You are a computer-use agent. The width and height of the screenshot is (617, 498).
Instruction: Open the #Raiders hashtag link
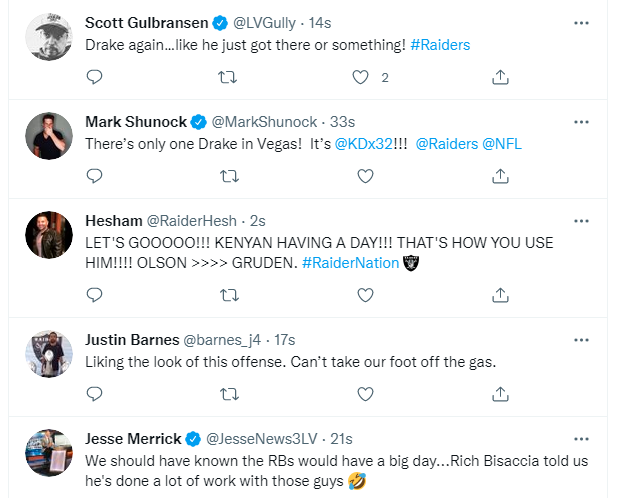pyautogui.click(x=440, y=45)
